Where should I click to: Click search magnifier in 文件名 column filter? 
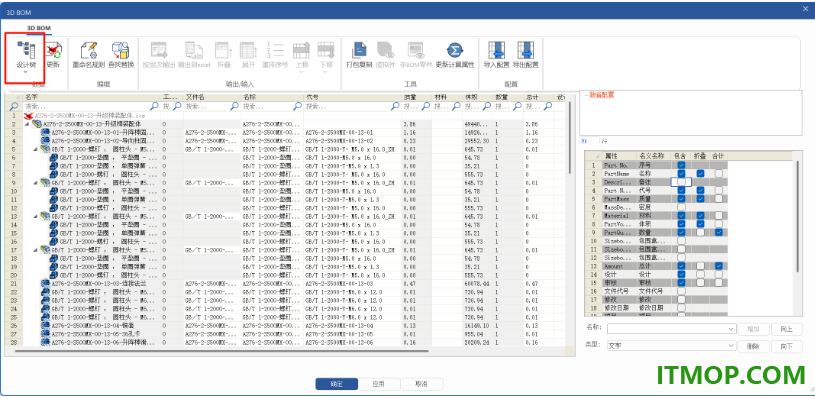click(x=234, y=106)
